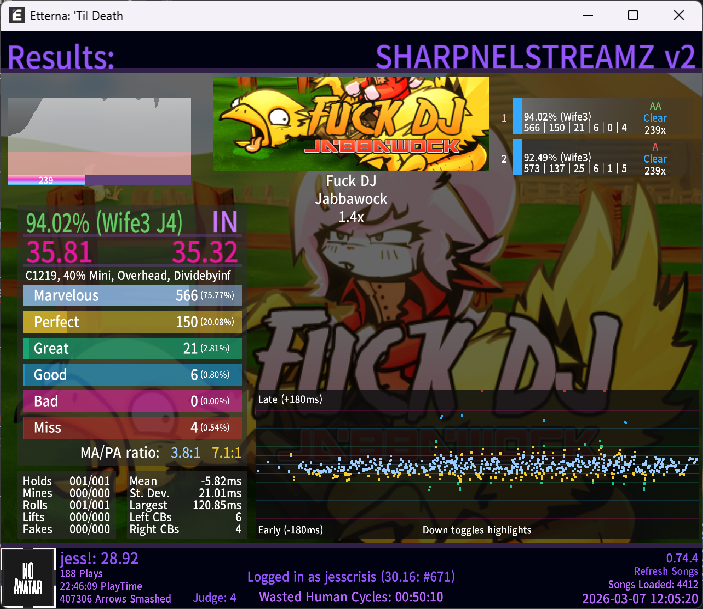Click the Marvelous judgment bar
Image resolution: width=703 pixels, height=609 pixels.
click(x=132, y=295)
